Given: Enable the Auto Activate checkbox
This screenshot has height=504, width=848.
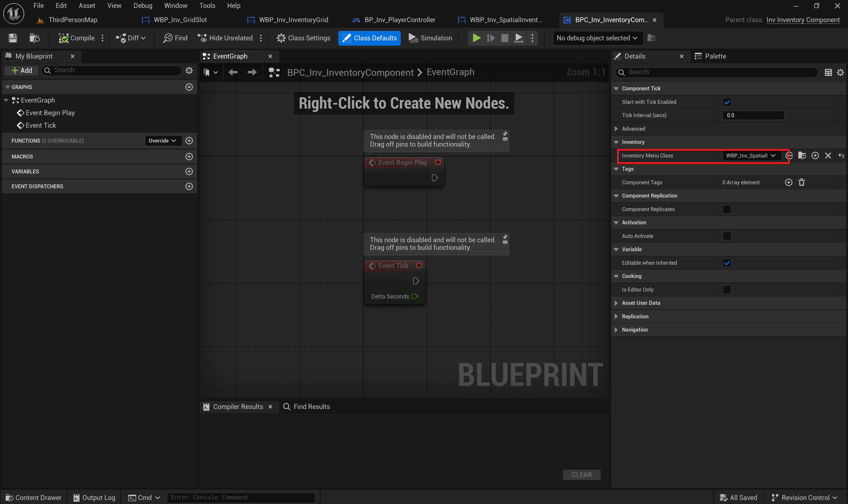Looking at the screenshot, I should click(x=727, y=236).
